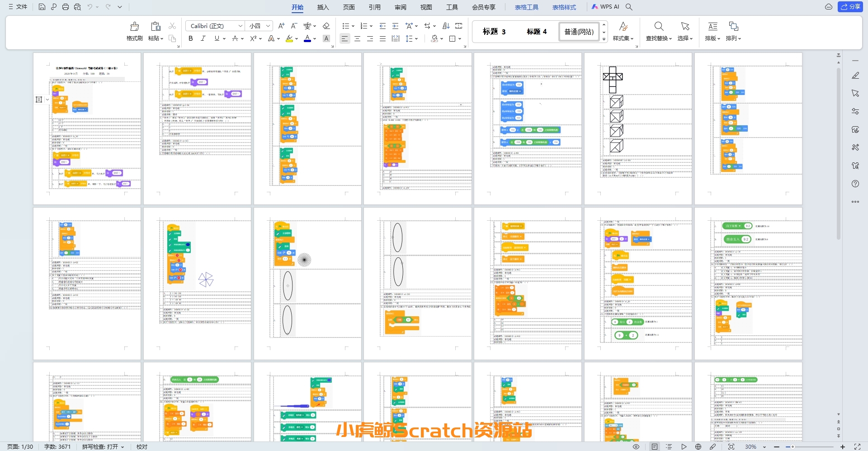
Task: Enter full screen mode icon in status bar
Action: click(x=857, y=446)
